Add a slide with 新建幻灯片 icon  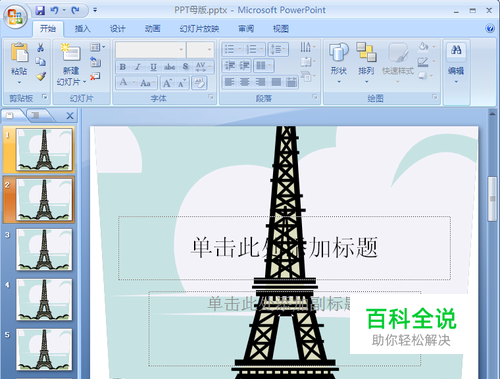(x=71, y=52)
